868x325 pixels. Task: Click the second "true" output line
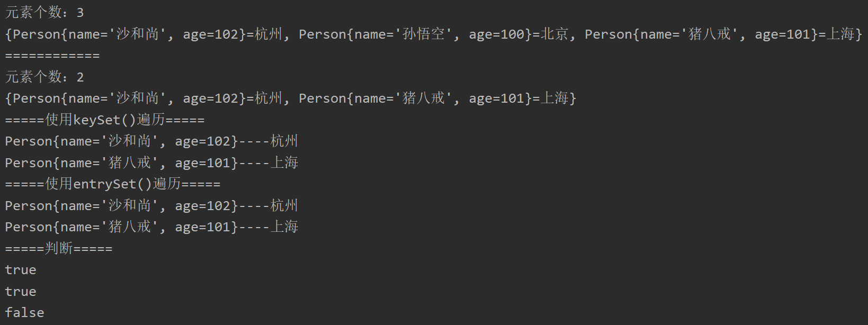(21, 292)
